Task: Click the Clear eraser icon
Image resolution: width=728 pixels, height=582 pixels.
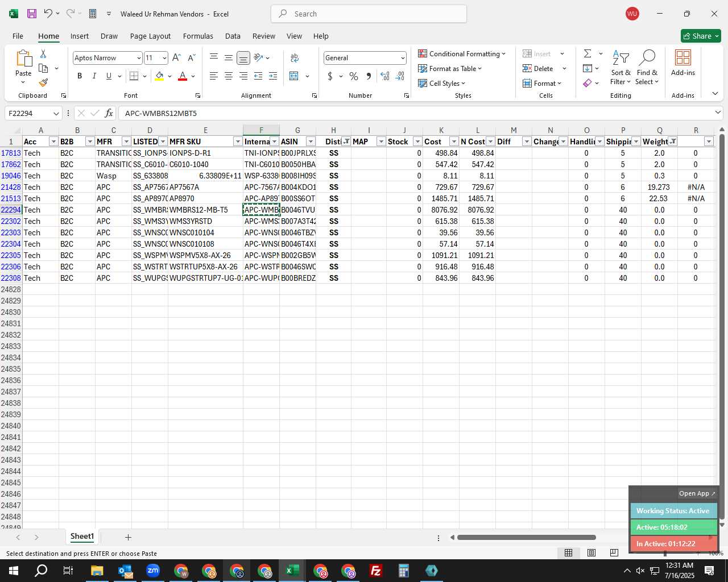Action: point(588,83)
